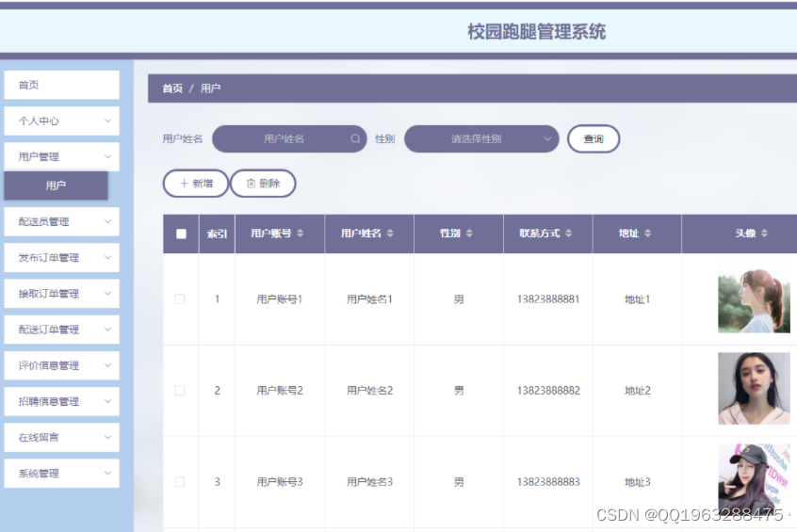This screenshot has height=532, width=797.
Task: Click cell 地址1
Action: pyautogui.click(x=638, y=299)
